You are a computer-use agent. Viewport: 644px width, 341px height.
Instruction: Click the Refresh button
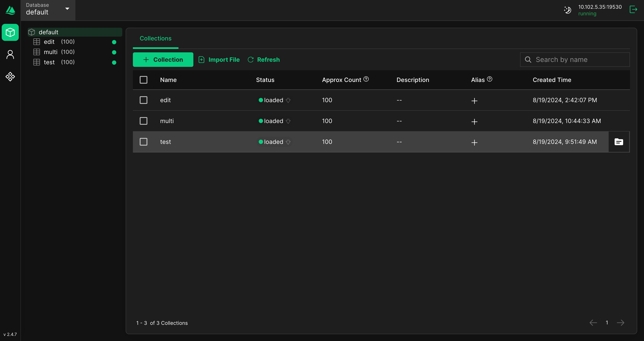pos(263,59)
